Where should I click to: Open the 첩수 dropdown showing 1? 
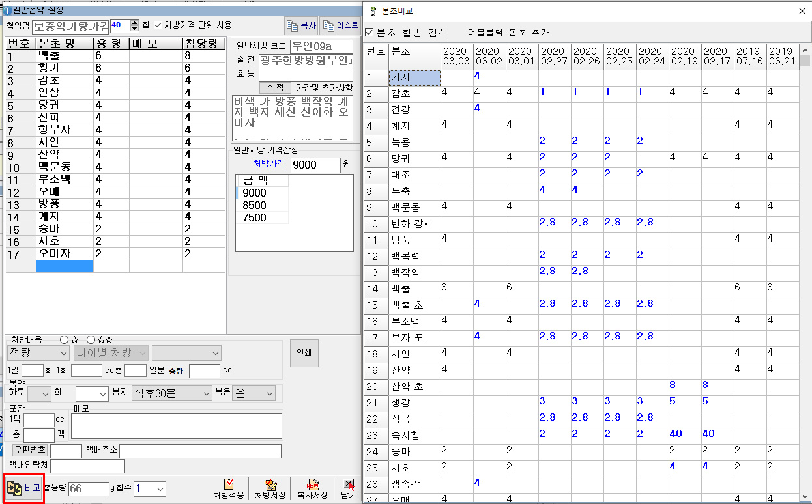149,488
